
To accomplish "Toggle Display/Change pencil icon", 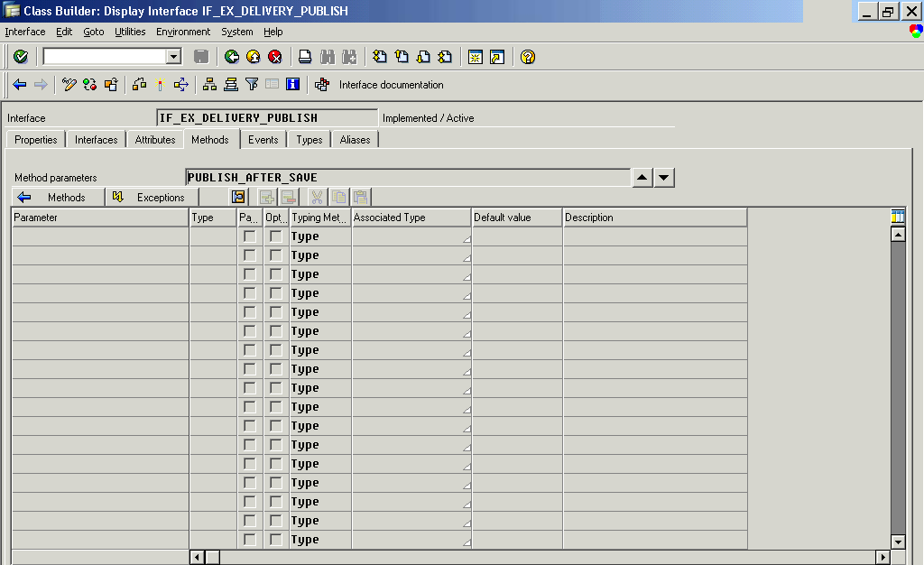I will click(69, 85).
